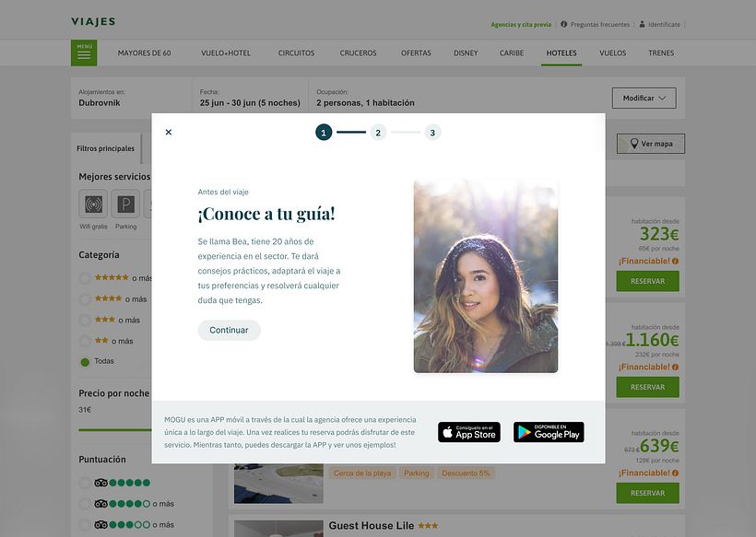Viewport: 756px width, 537px height.
Task: Click the 25 jun - 30 jun date field
Action: click(x=250, y=98)
